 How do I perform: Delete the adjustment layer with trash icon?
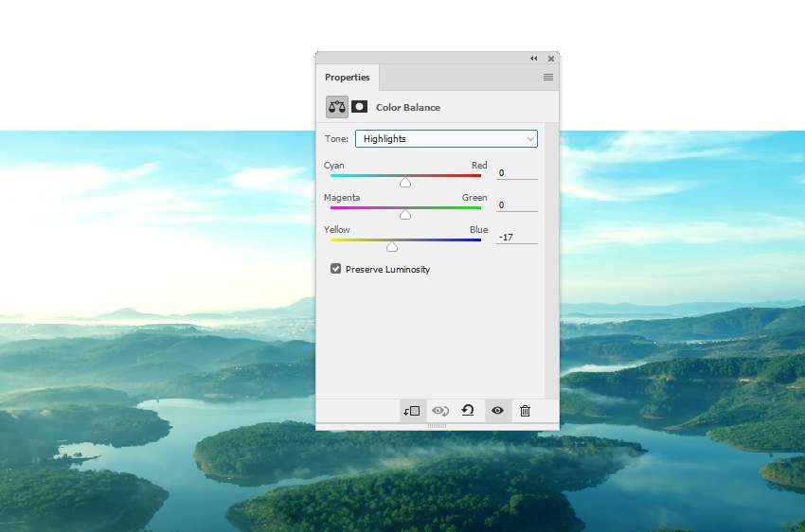click(x=525, y=411)
